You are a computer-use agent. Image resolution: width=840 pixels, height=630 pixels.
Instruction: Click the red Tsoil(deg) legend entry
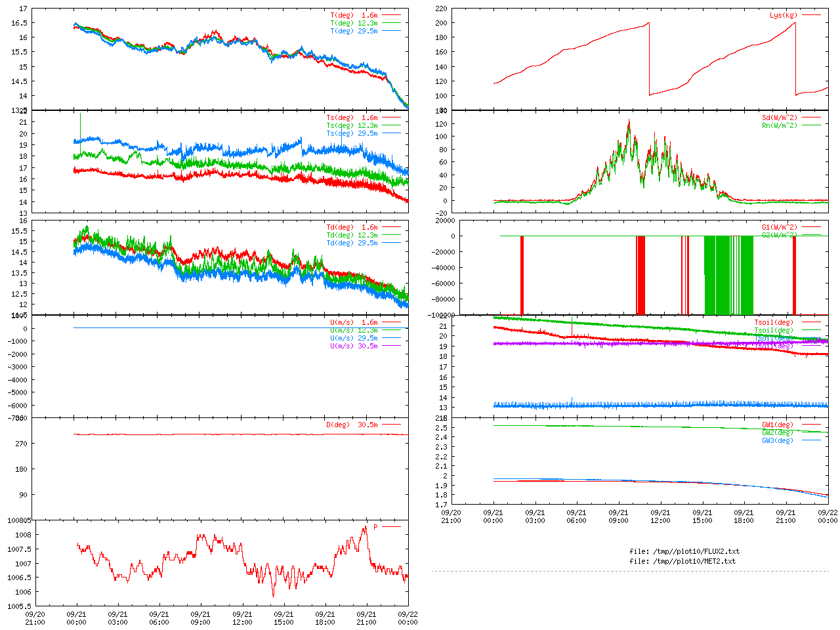click(774, 322)
